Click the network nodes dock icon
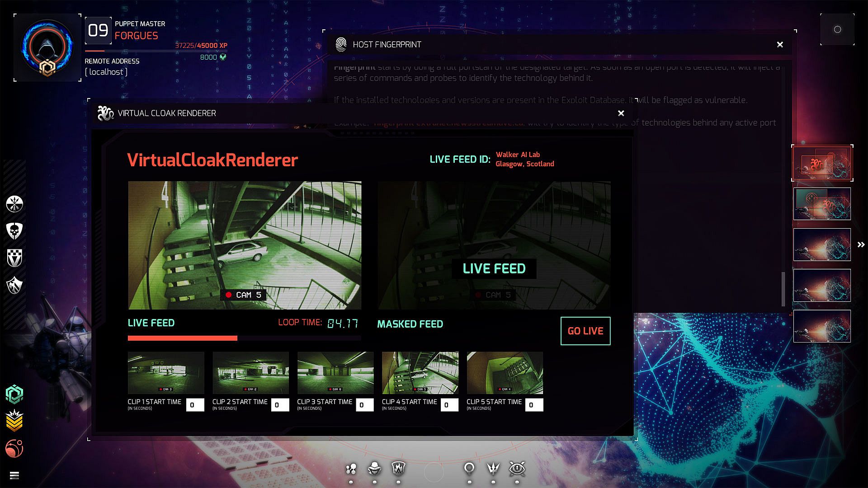The height and width of the screenshot is (488, 868). click(351, 469)
